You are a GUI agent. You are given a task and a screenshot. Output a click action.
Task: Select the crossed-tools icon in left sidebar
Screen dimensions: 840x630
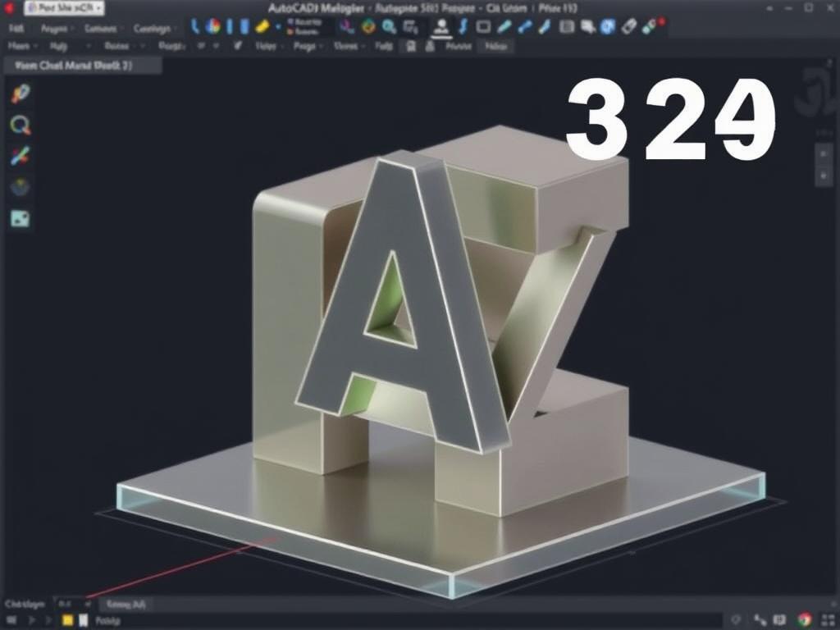(x=21, y=156)
